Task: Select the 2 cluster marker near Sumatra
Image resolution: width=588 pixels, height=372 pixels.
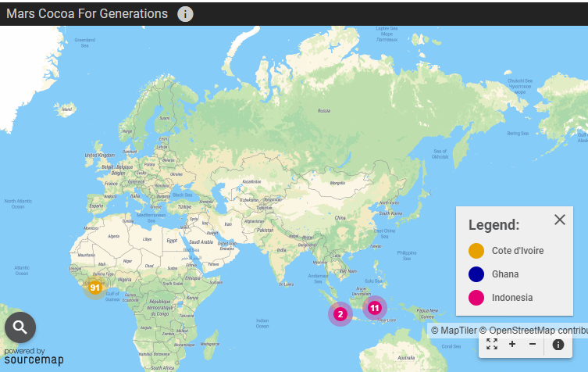Action: click(340, 314)
